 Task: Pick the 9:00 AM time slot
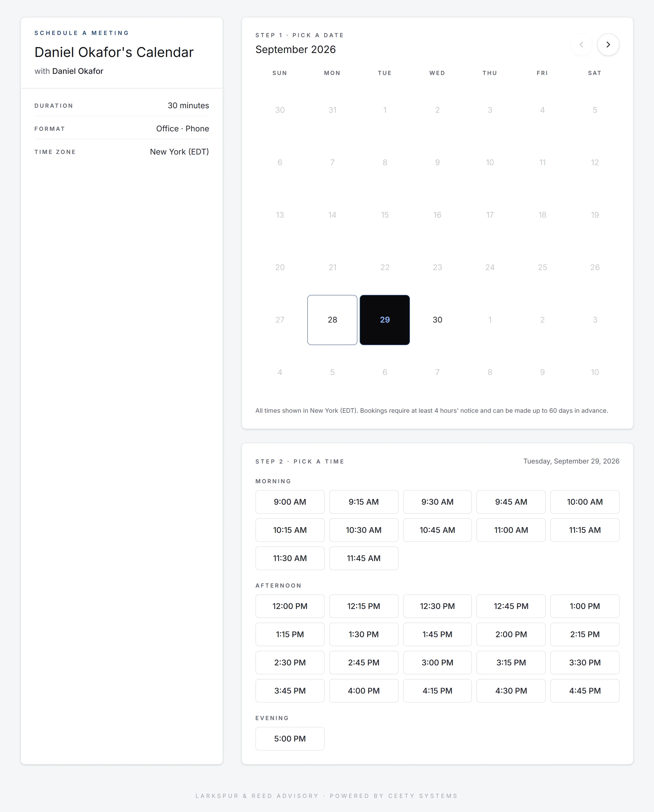pos(290,502)
